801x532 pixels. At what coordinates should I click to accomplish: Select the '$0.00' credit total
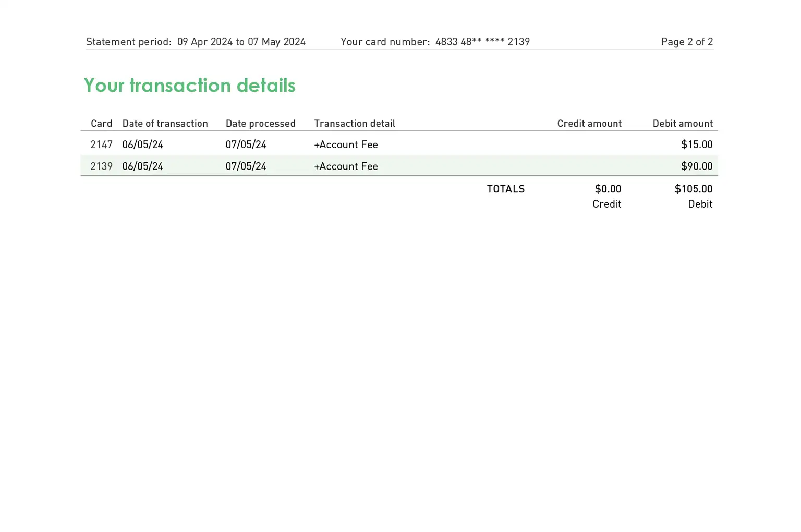(x=608, y=189)
